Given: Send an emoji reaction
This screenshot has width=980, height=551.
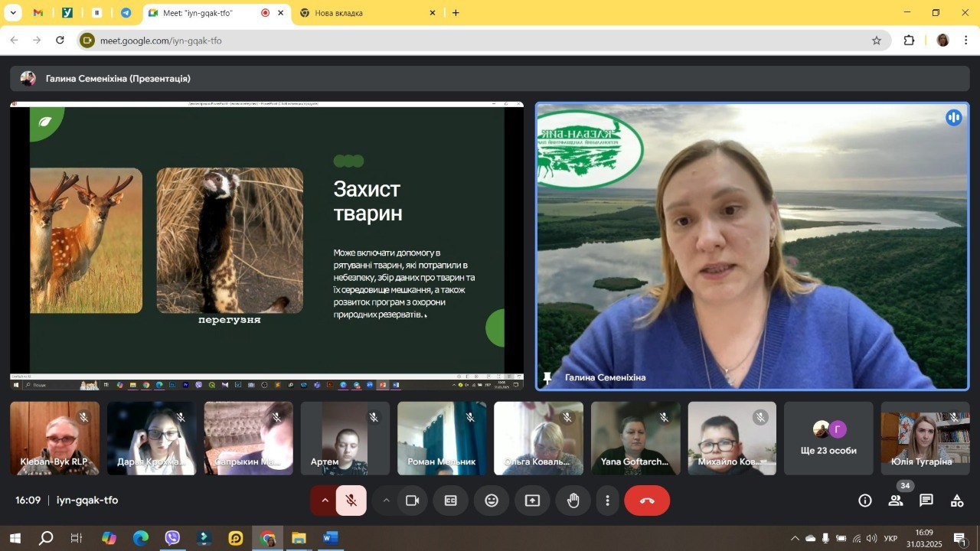Looking at the screenshot, I should point(492,500).
